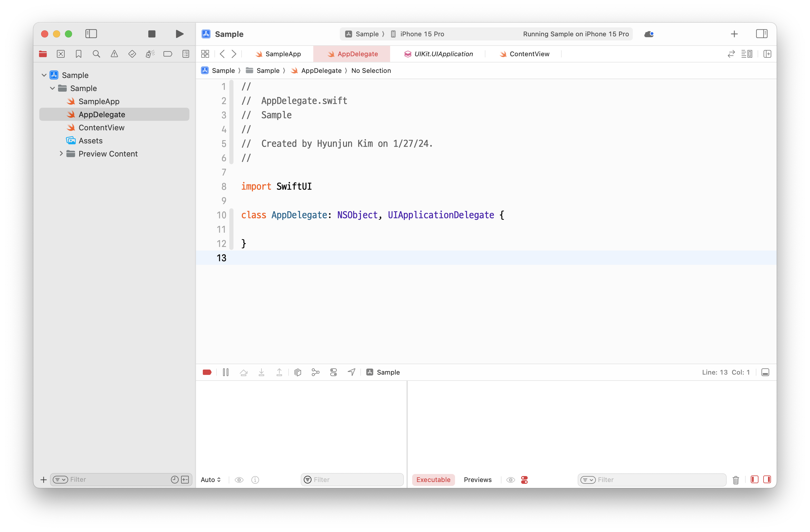The width and height of the screenshot is (810, 532).
Task: Expand the Preview Content folder
Action: [x=61, y=154]
